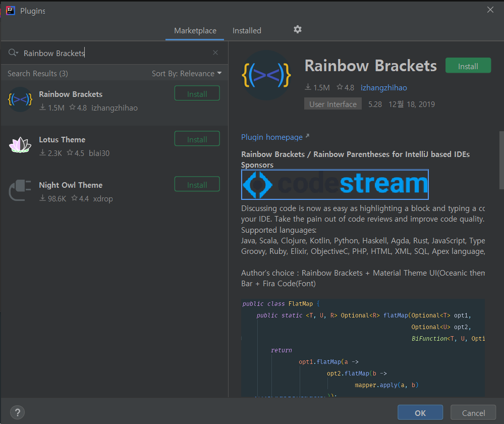
Task: Click the details panel vertical scrollbar
Action: click(501, 160)
